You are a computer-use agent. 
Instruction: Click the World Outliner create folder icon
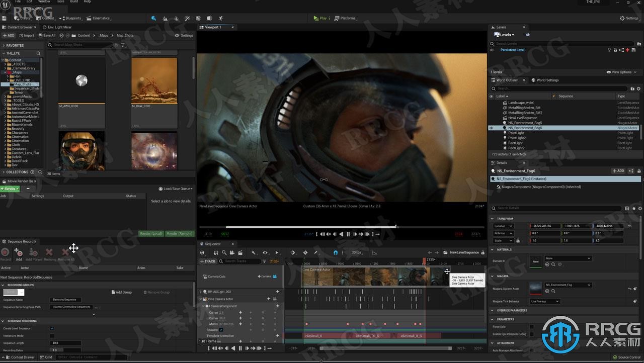pyautogui.click(x=632, y=88)
